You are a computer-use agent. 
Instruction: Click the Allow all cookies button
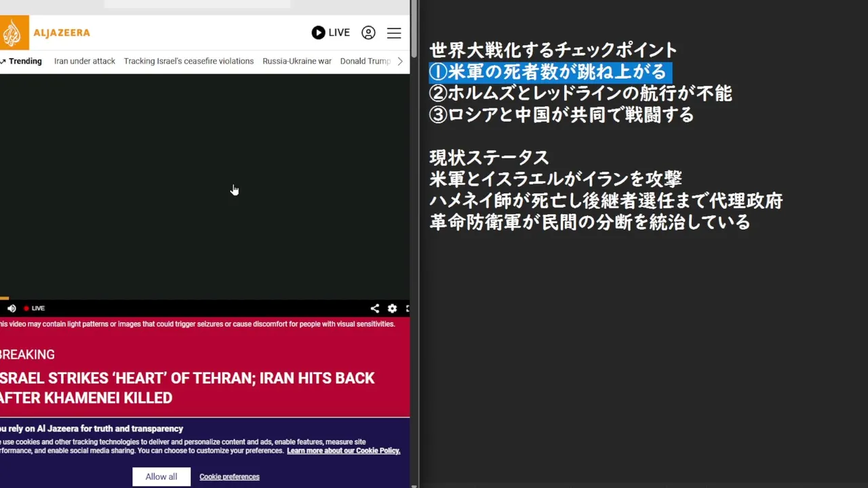tap(161, 476)
